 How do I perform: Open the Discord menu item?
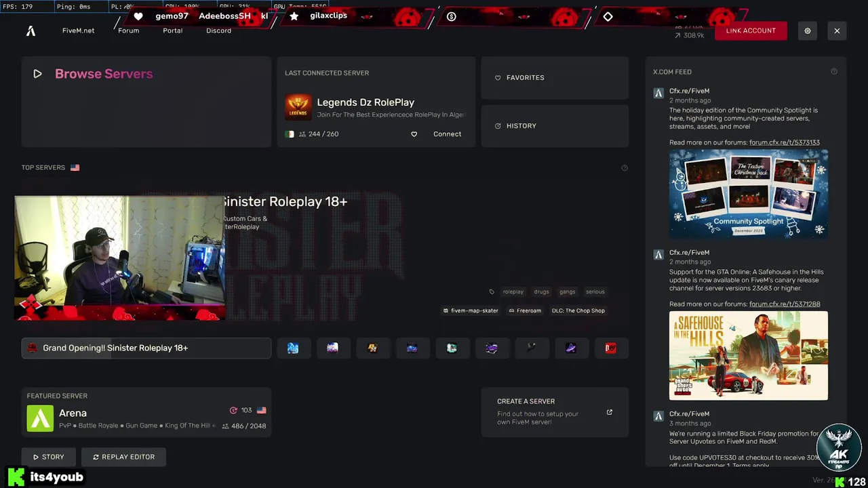[219, 30]
